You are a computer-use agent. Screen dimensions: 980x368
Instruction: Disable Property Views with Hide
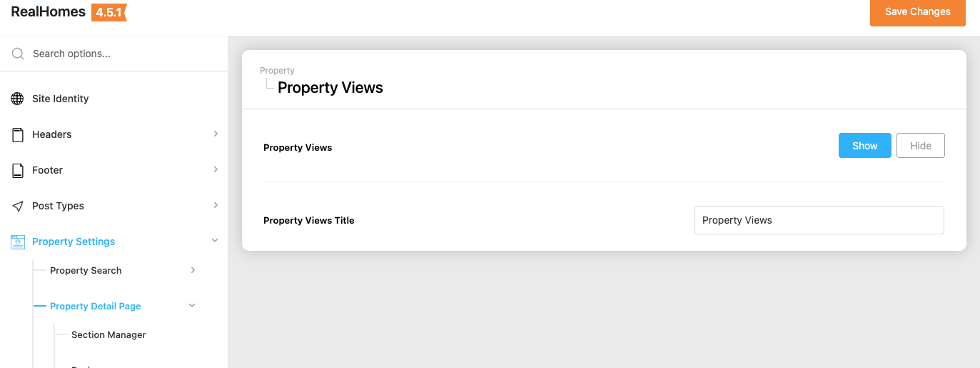tap(920, 146)
